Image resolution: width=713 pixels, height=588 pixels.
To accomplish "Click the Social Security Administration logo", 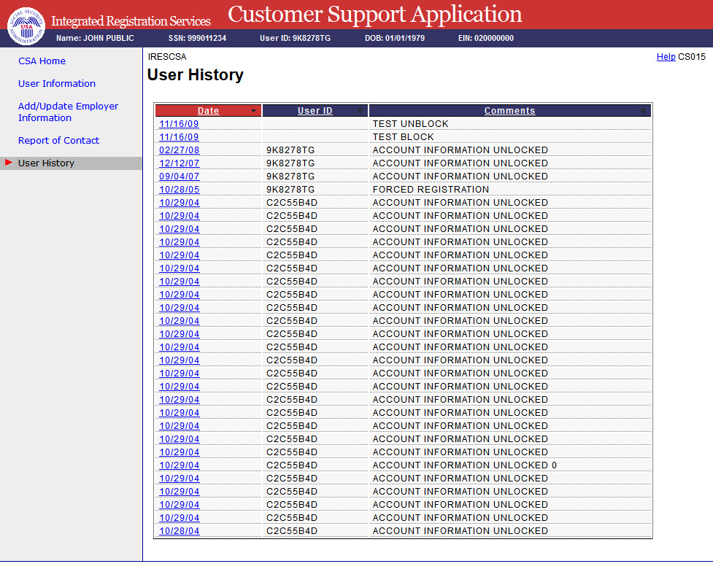I will coord(26,24).
